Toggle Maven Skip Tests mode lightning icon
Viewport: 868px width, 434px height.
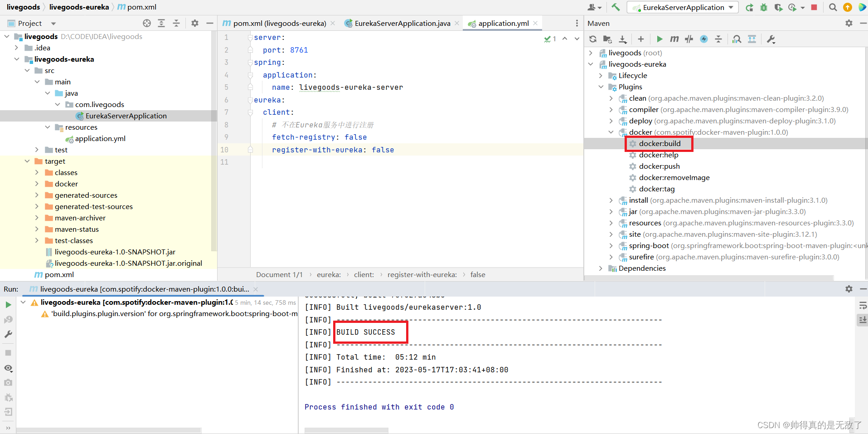pyautogui.click(x=704, y=39)
